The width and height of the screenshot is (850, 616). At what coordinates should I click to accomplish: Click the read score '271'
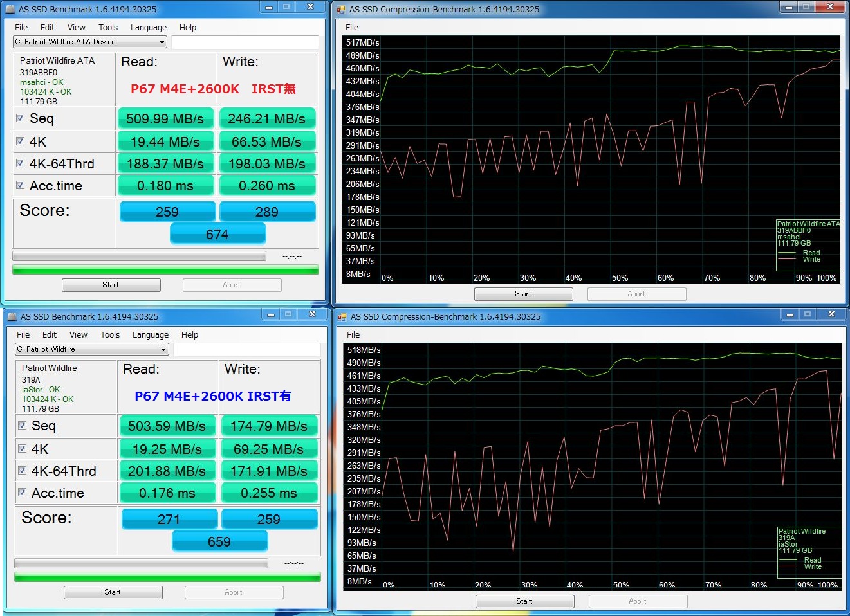coord(169,519)
